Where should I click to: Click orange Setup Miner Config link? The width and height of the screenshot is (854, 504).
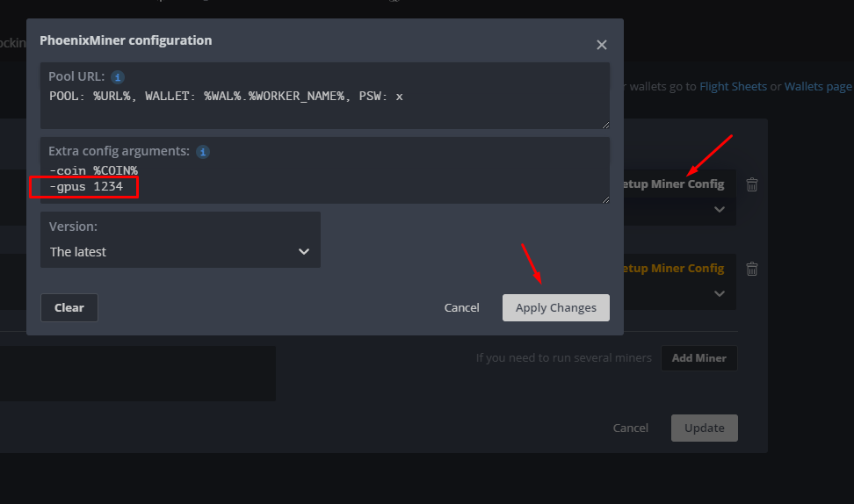[x=674, y=269]
